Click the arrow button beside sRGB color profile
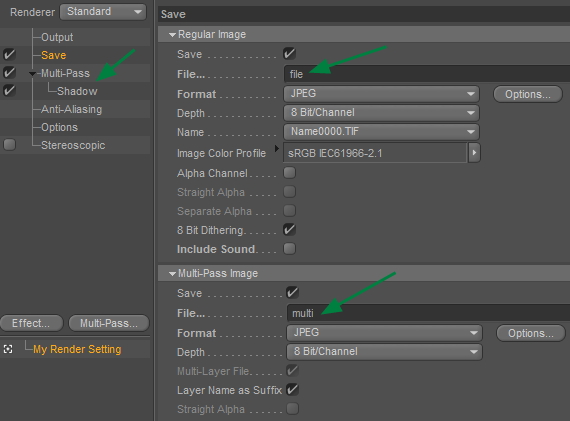Screen dimensions: 570x421 point(474,153)
